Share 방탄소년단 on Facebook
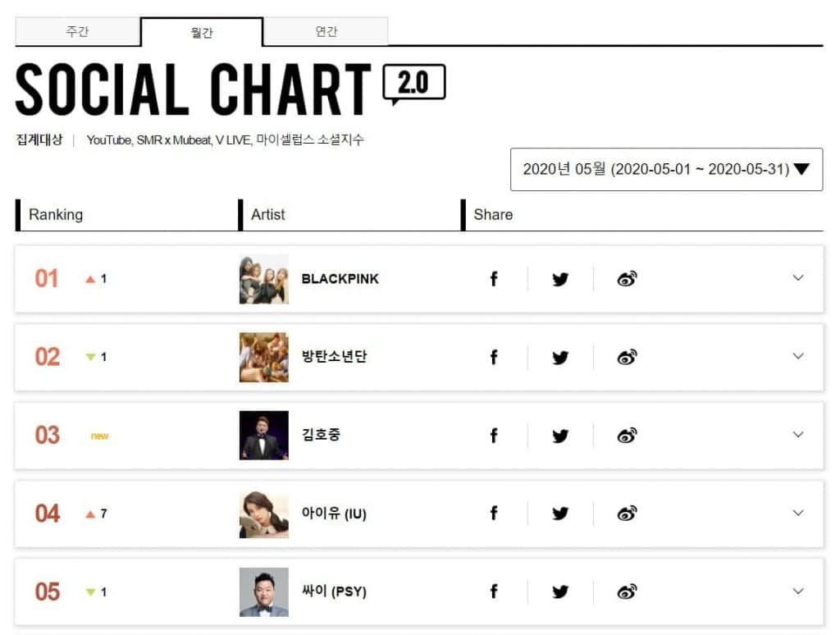Image resolution: width=840 pixels, height=635 pixels. point(494,357)
